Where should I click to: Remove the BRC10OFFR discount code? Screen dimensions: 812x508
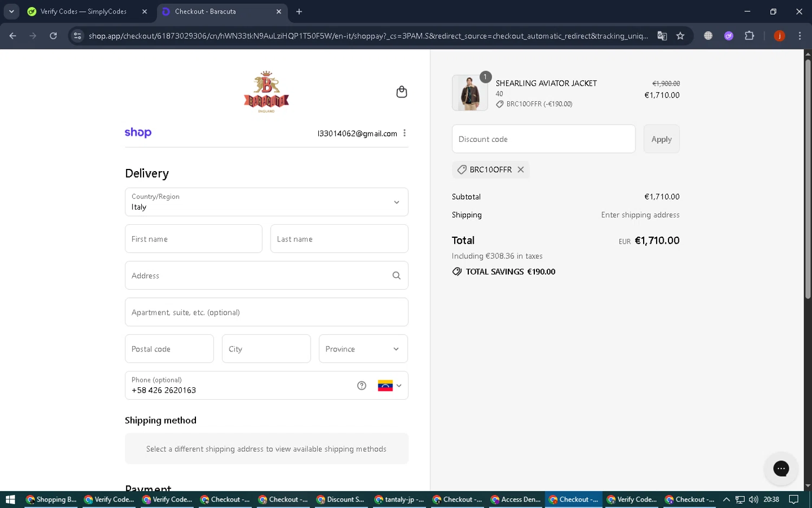(x=521, y=170)
